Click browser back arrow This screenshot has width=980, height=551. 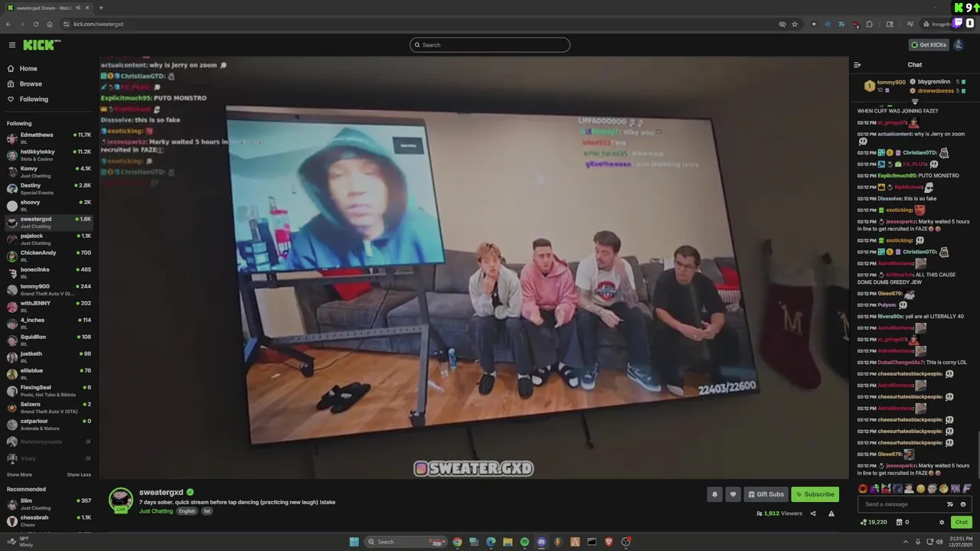(x=8, y=24)
